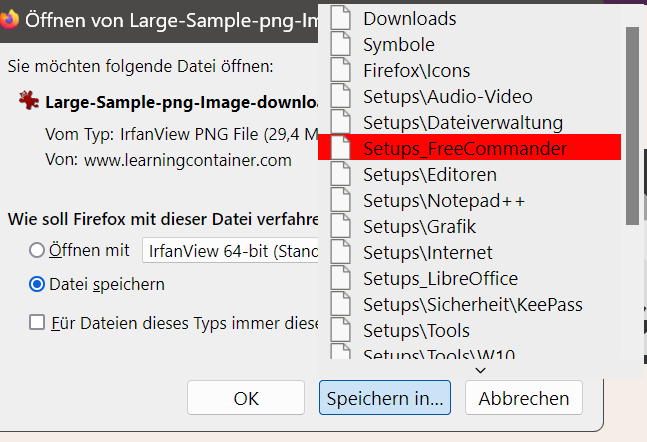Click the file icon beside Downloads entry
This screenshot has width=647, height=442.
coord(342,18)
